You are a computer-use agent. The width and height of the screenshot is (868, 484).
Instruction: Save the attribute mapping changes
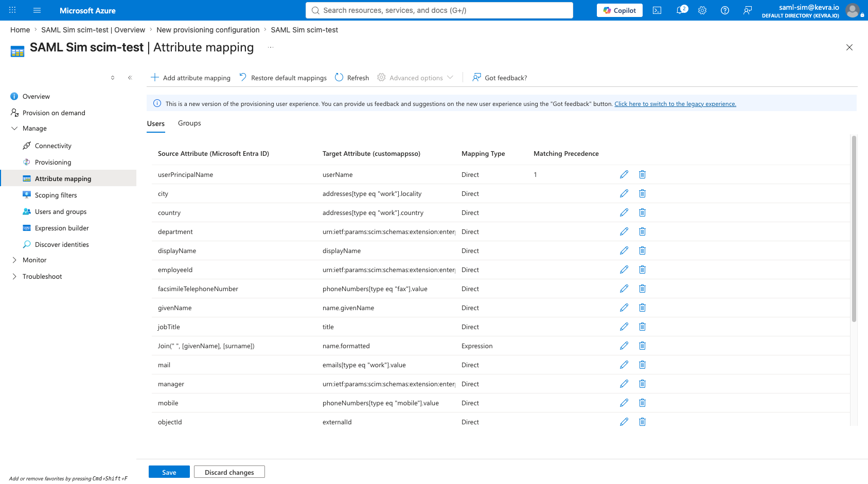(x=169, y=472)
